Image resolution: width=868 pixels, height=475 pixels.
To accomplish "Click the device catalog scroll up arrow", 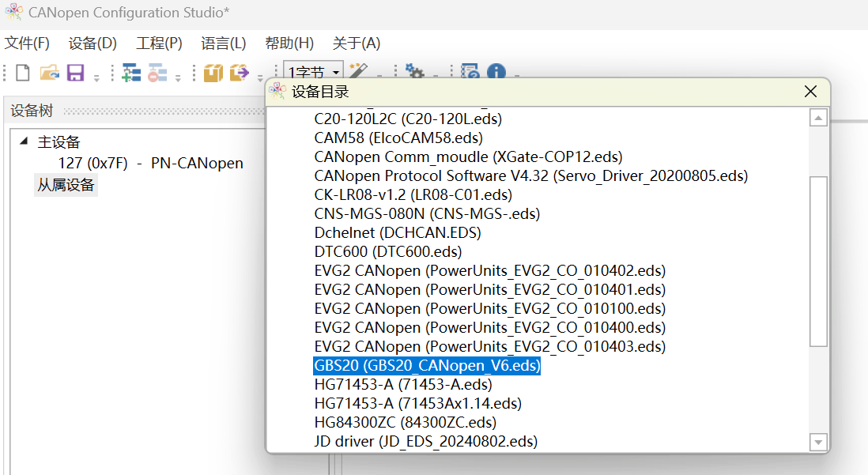I will click(x=818, y=117).
